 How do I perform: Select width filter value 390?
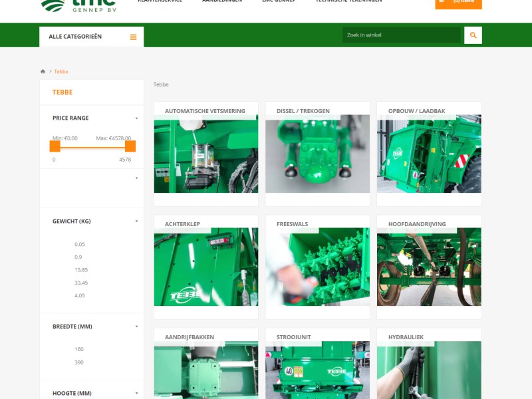[79, 362]
